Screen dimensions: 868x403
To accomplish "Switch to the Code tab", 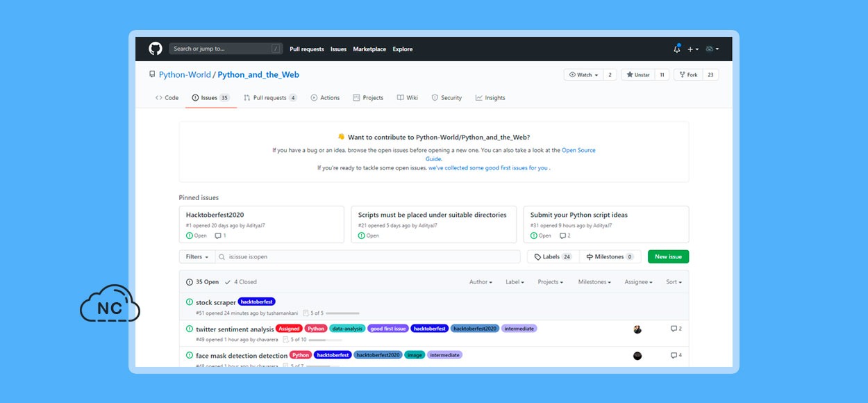I will tap(167, 98).
